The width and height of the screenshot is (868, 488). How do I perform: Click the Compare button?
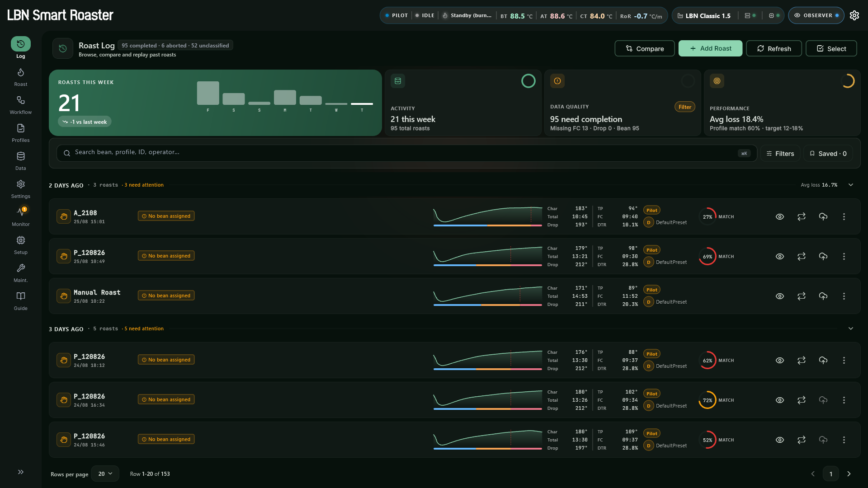click(645, 48)
